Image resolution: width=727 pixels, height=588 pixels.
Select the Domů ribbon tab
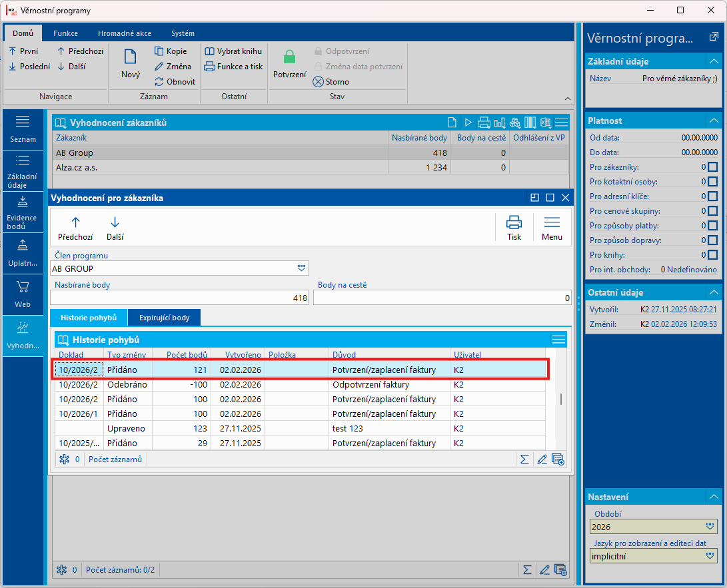23,33
